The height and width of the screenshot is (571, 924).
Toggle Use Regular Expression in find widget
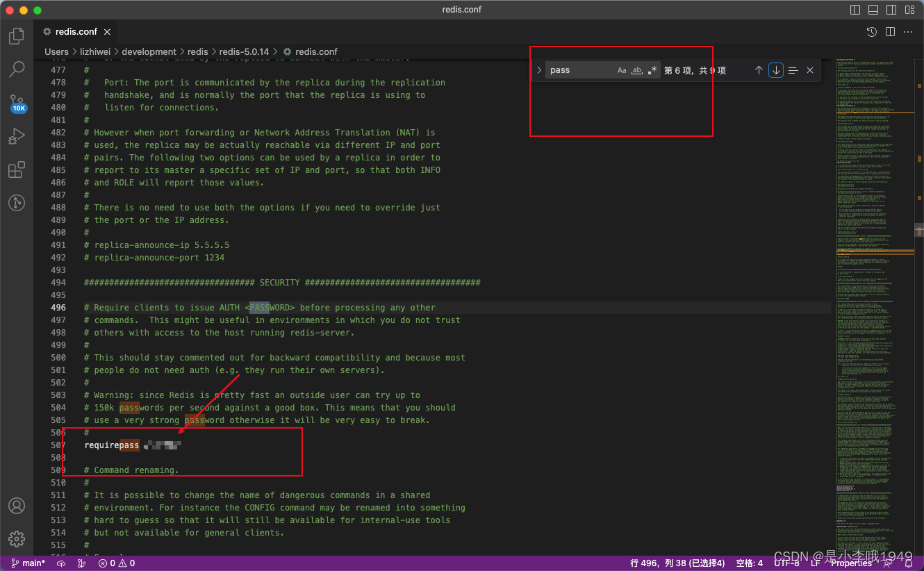pos(652,70)
